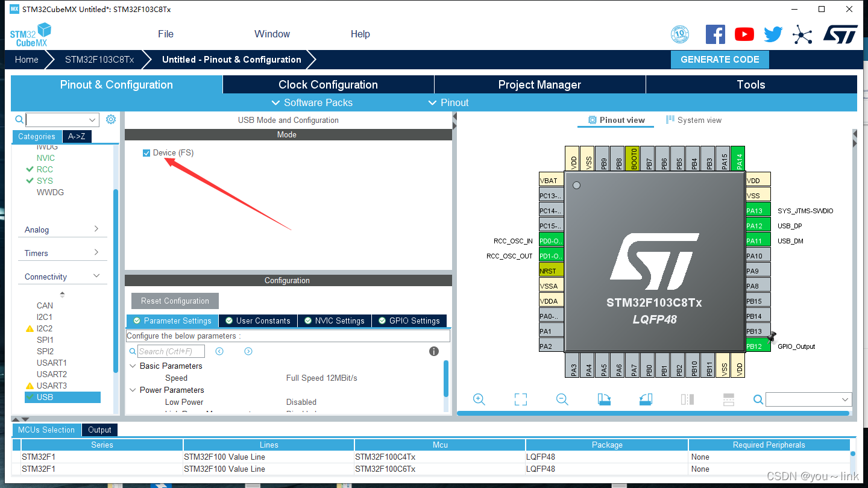This screenshot has width=868, height=488.
Task: Open GPIO Settings tab
Action: tap(409, 321)
